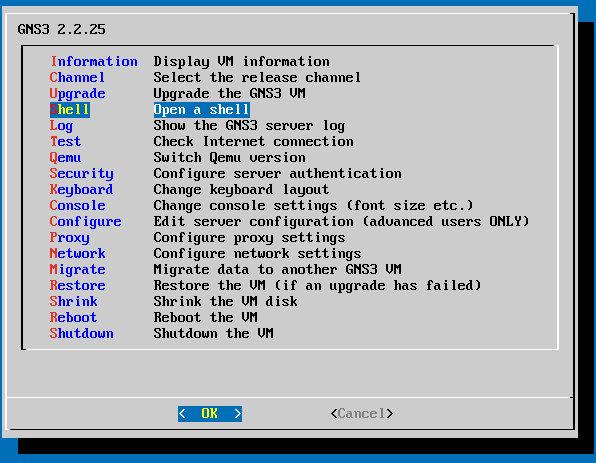Click 'Display VM information' description

coord(242,62)
